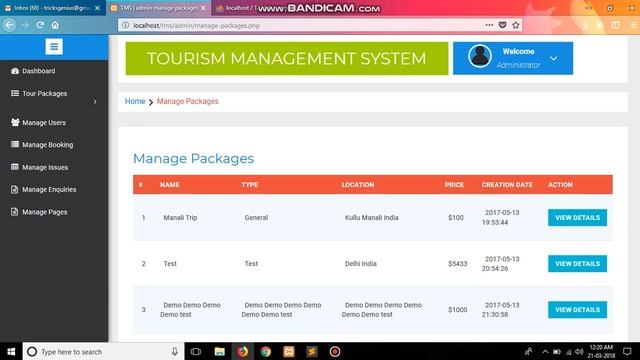The height and width of the screenshot is (360, 640).
Task: Expand the Welcome Administrator dropdown arrow
Action: (553, 59)
